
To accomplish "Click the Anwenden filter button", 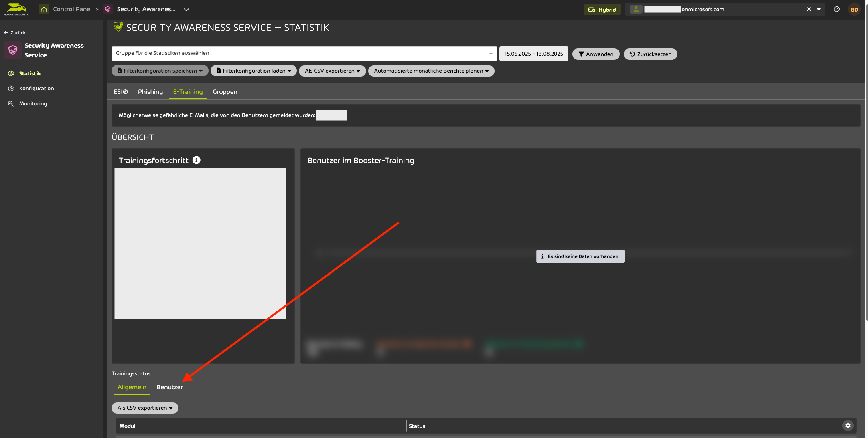I will (x=596, y=54).
